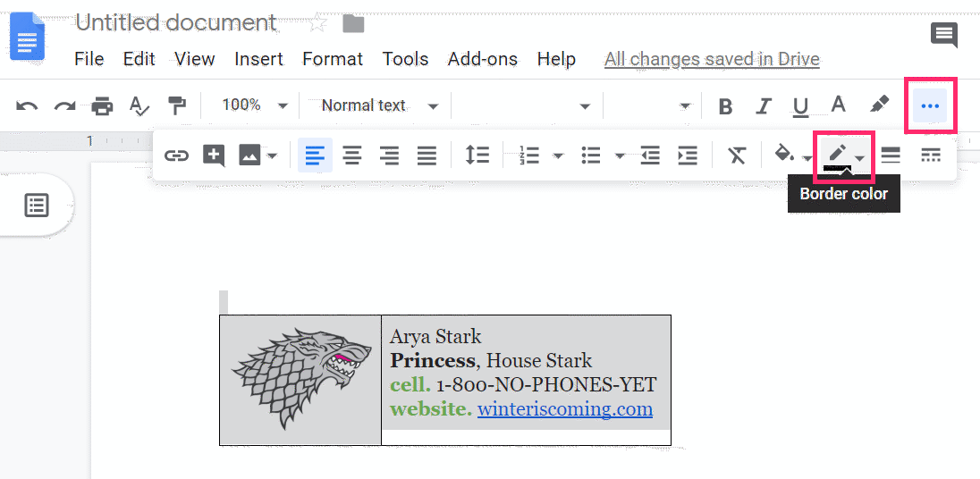Viewport: 980px width, 479px height.
Task: Show the document outline icon
Action: 37,205
